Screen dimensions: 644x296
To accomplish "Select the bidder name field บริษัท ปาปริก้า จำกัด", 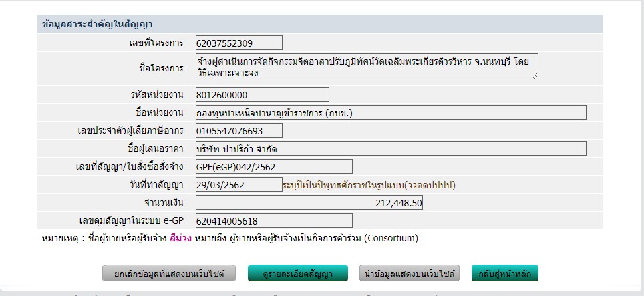I will click(x=390, y=148).
